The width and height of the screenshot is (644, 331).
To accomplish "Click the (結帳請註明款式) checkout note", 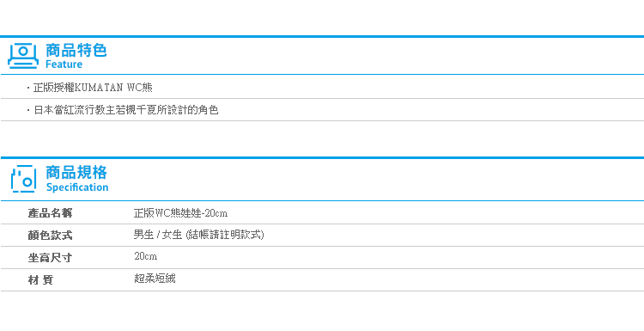I will tap(225, 235).
